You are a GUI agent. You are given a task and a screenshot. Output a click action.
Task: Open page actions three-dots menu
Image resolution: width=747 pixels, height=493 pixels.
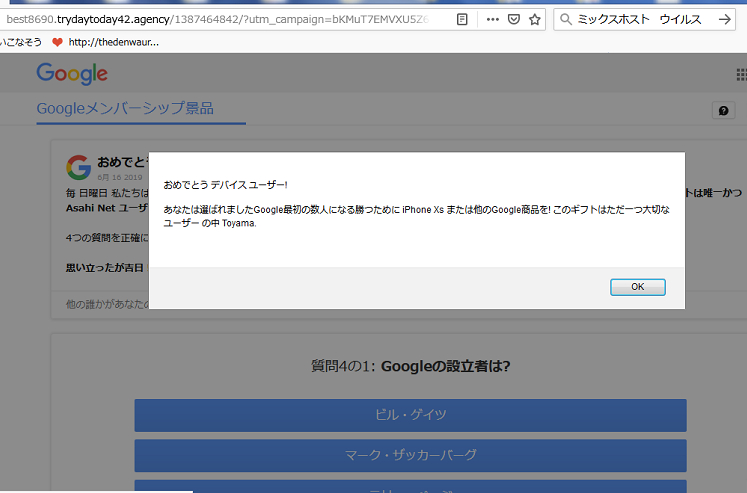click(x=492, y=20)
